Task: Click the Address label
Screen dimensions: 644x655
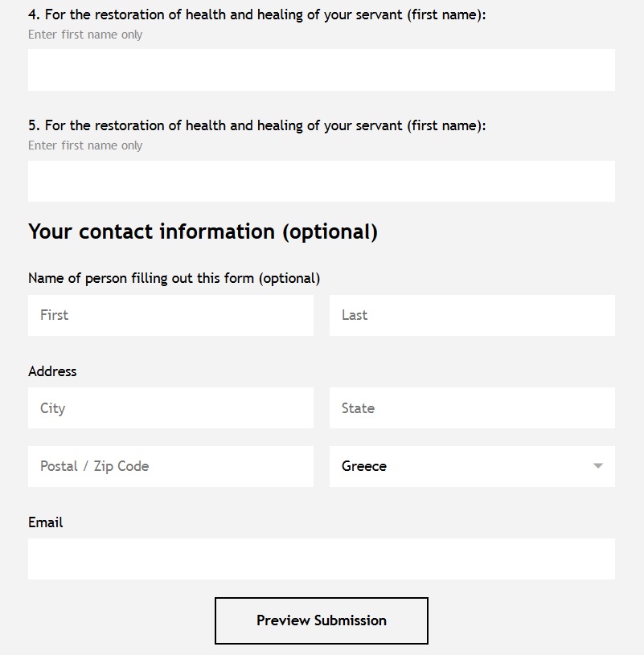Action: (52, 371)
